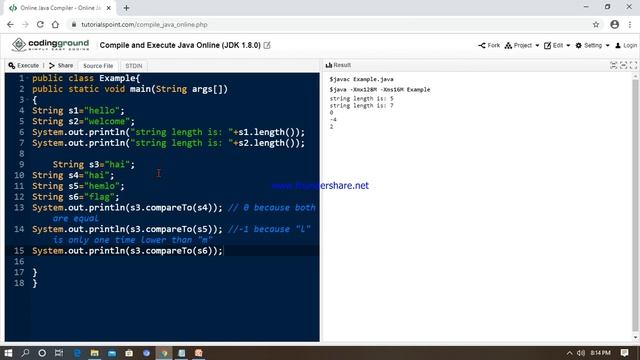
Task: Click the Execute button with gears icon
Action: (23, 65)
